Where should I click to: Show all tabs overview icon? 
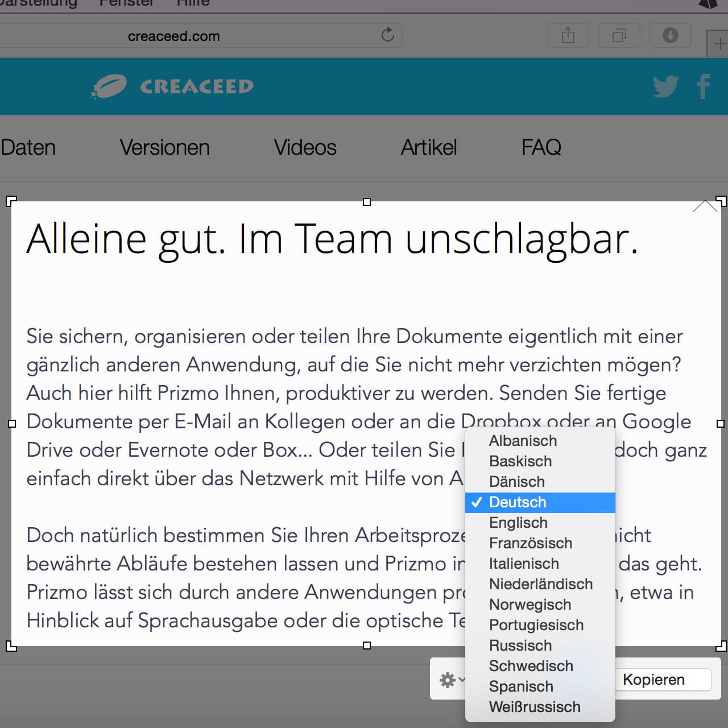coord(619,35)
